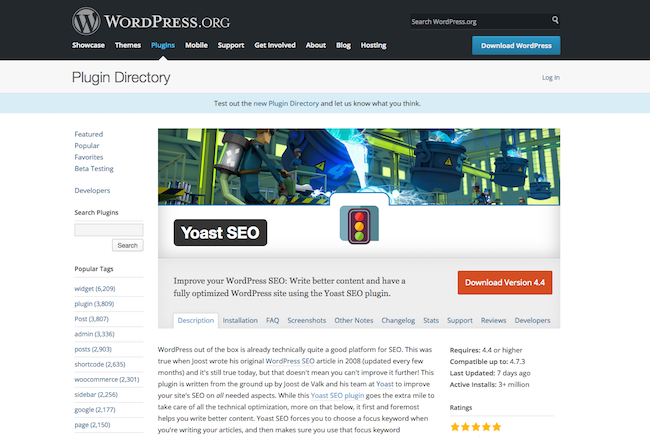The width and height of the screenshot is (650, 436).
Task: Go to the Mobile menu item
Action: pyautogui.click(x=196, y=45)
